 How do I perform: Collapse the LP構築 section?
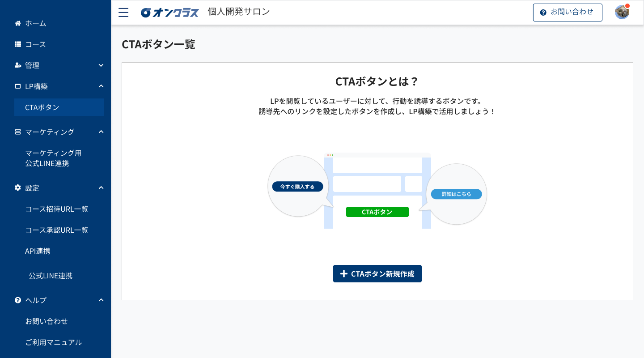click(x=101, y=86)
